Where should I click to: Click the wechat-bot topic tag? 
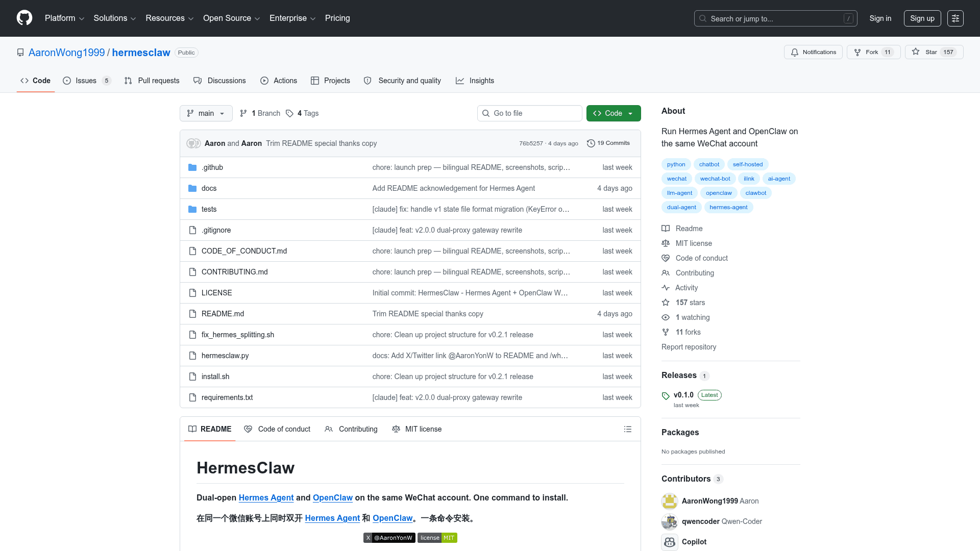pyautogui.click(x=715, y=179)
